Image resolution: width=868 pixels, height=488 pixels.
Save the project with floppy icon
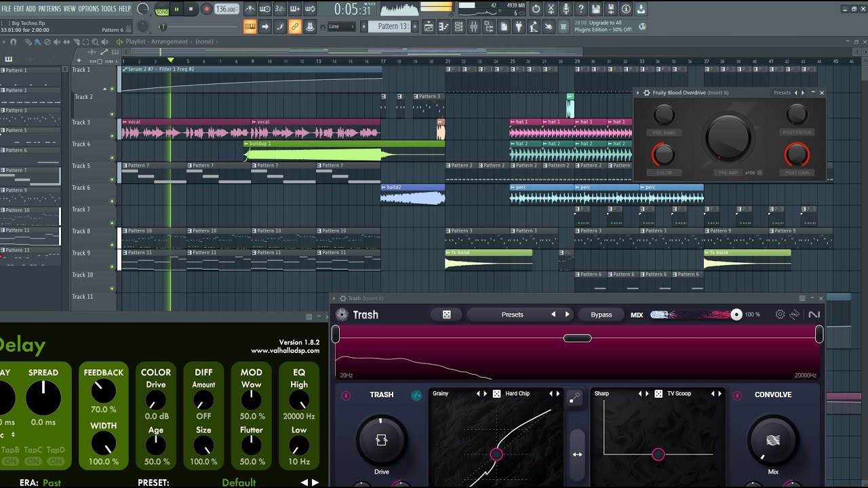pos(595,9)
